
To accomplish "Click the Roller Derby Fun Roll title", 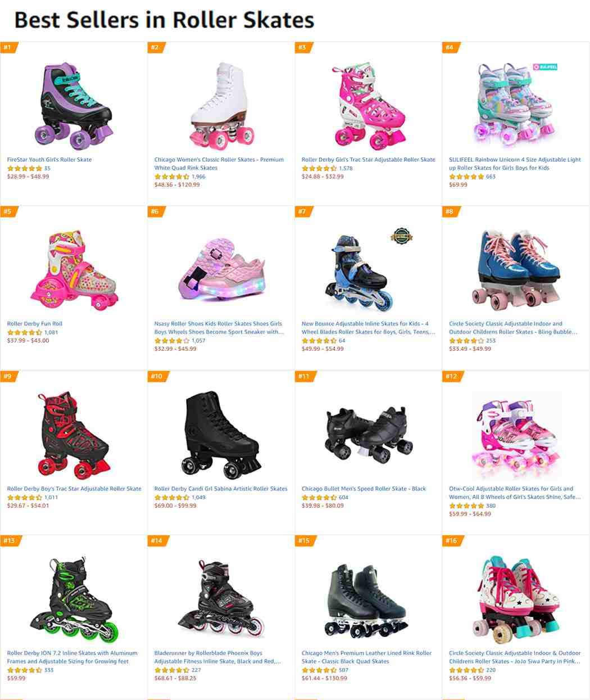I will tap(35, 324).
